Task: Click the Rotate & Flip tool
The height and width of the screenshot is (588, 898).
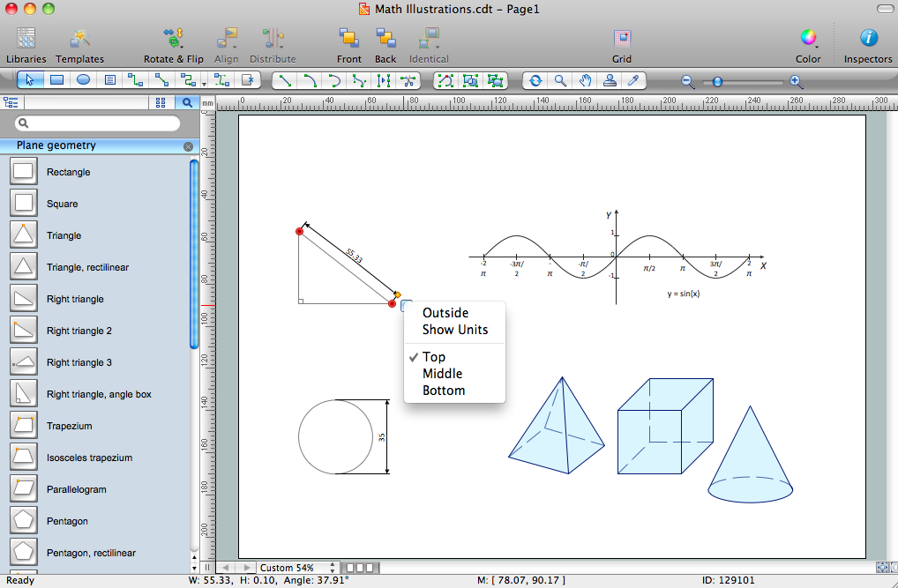Action: click(173, 39)
